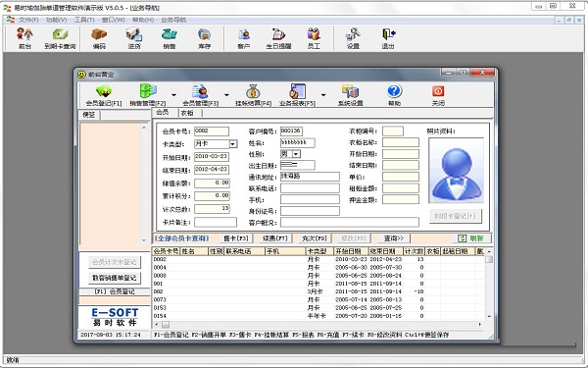
Task: Sort by 开始日期 column header
Action: [351, 251]
